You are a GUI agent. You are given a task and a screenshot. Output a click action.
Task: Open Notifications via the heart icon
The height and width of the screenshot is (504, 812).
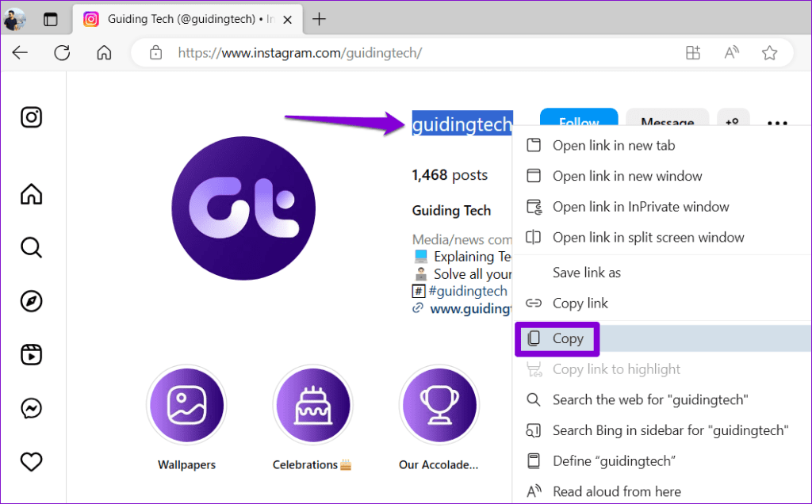point(31,462)
